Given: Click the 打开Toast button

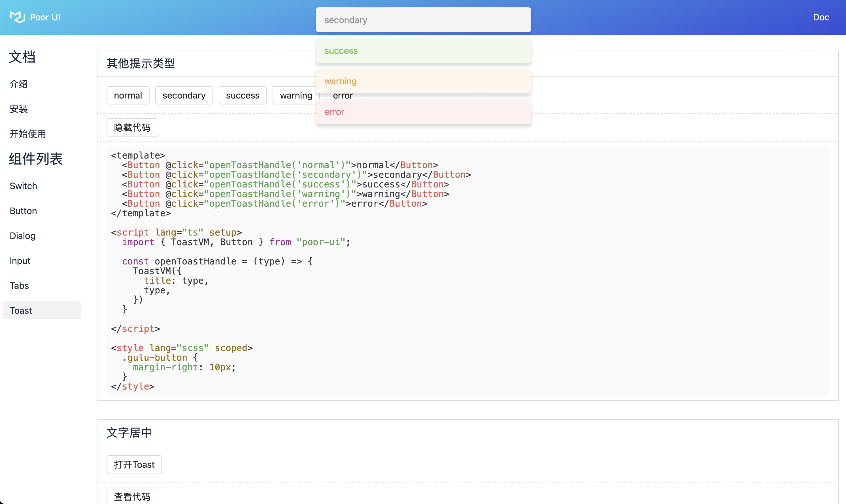Looking at the screenshot, I should 134,464.
